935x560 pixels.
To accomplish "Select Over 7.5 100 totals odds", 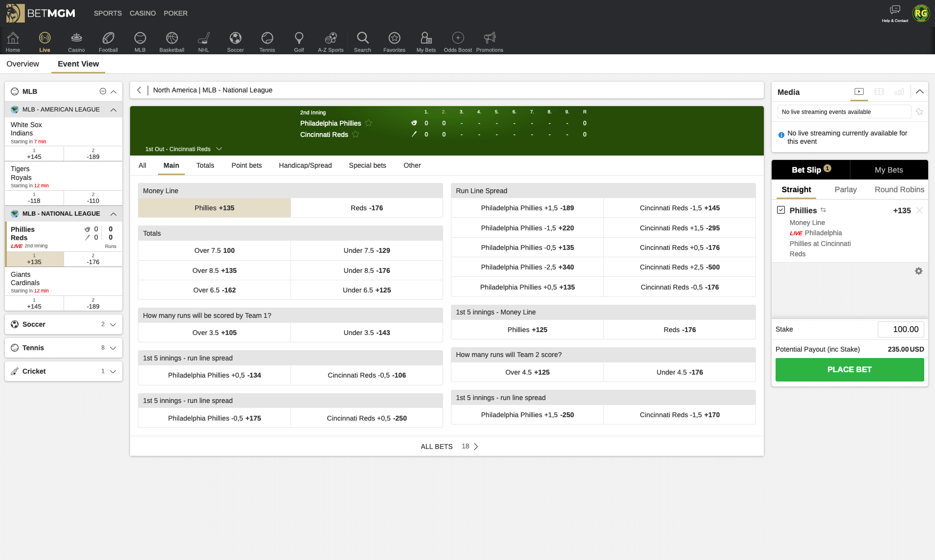I will point(214,250).
